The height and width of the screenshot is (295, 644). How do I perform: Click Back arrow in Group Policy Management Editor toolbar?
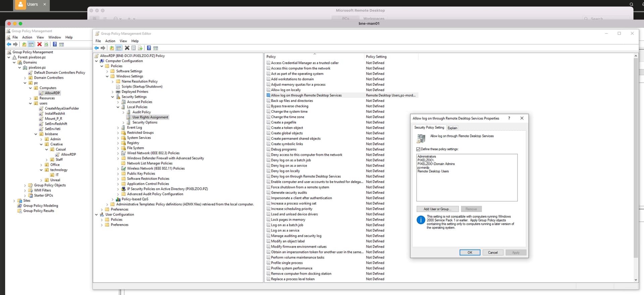click(x=97, y=48)
